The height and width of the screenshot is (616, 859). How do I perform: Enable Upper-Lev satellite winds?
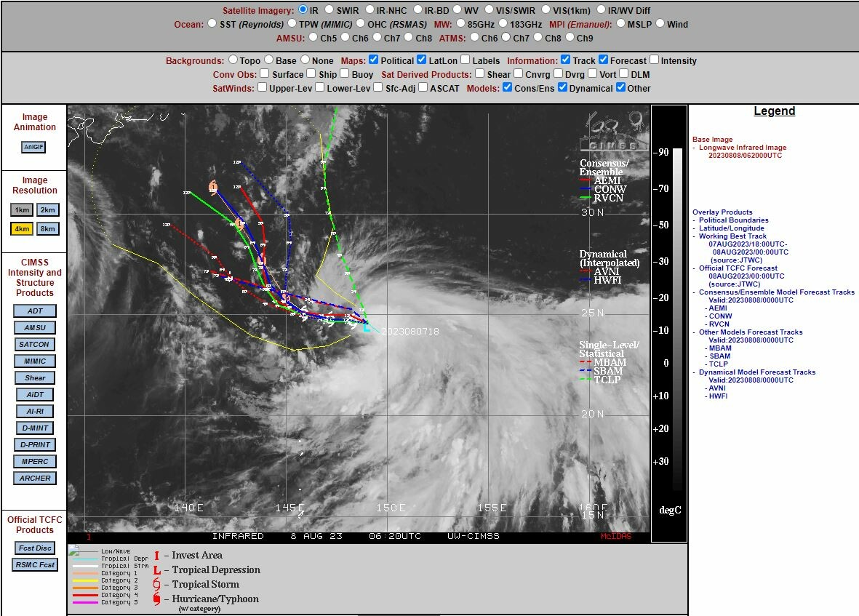click(x=263, y=87)
